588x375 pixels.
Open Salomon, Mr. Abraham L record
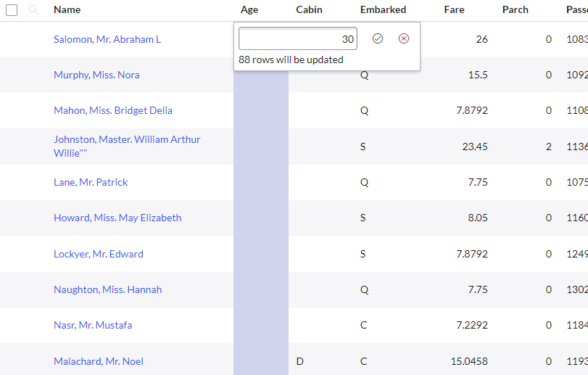pos(107,39)
